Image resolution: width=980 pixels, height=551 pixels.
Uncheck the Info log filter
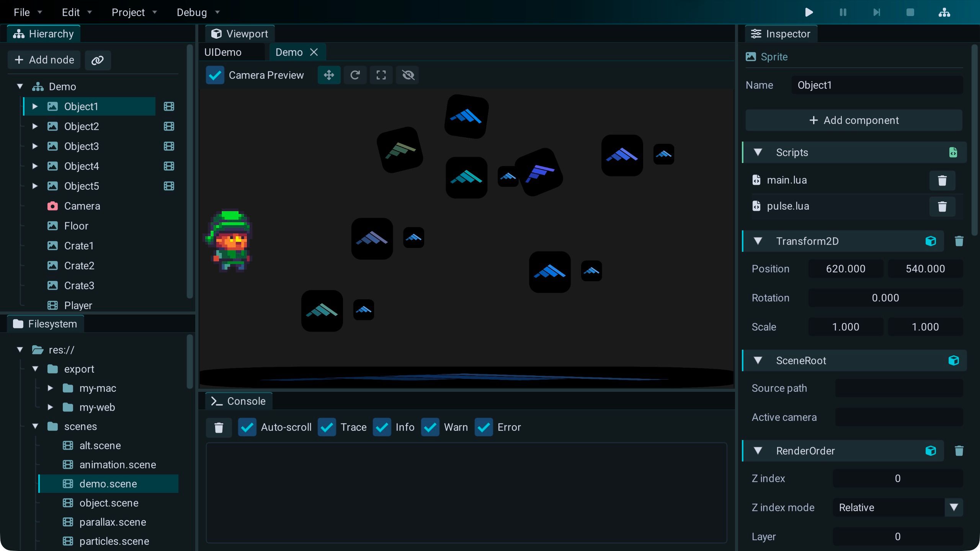pos(382,427)
